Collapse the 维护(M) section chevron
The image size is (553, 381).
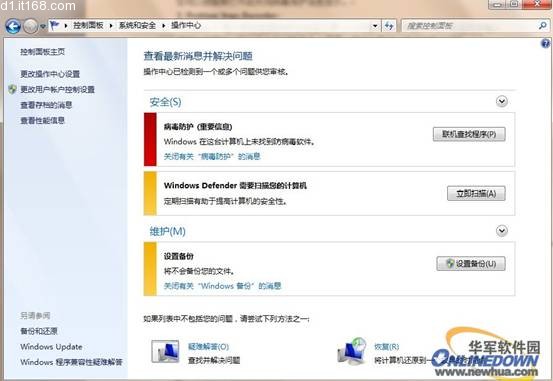pos(502,231)
